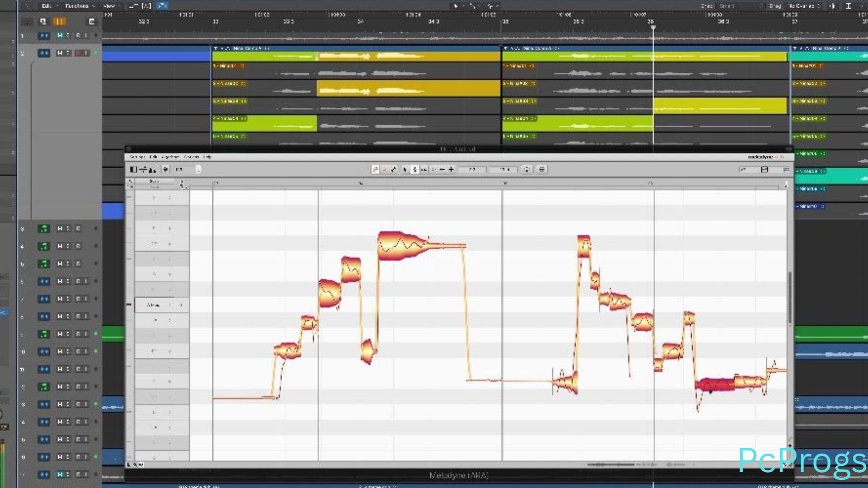Record-enable track 5
868x488 pixels.
78,264
